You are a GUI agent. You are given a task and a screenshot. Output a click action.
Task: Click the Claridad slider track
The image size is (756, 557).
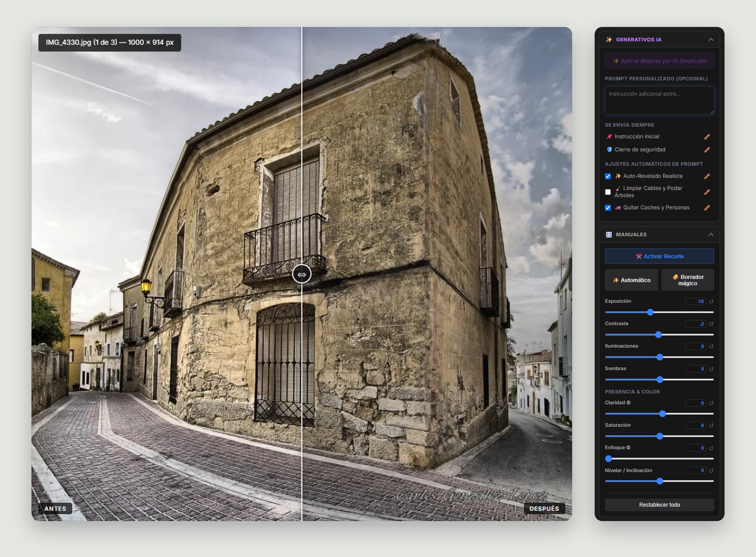(x=659, y=414)
